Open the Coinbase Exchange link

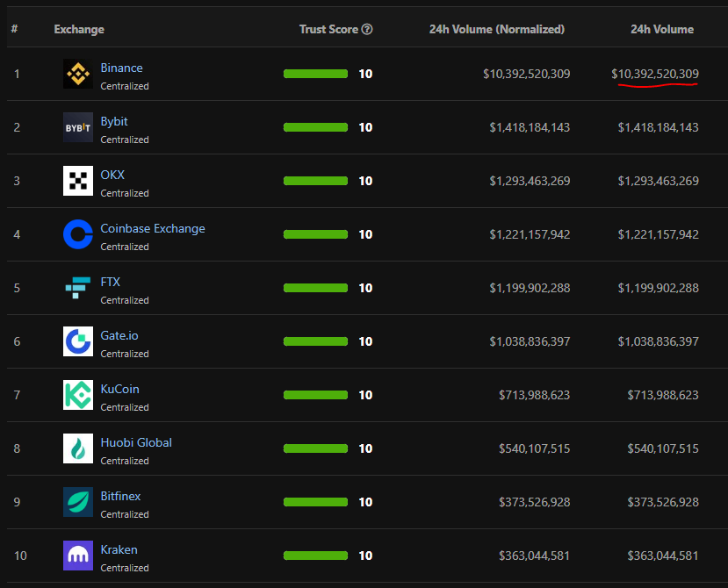(x=152, y=228)
